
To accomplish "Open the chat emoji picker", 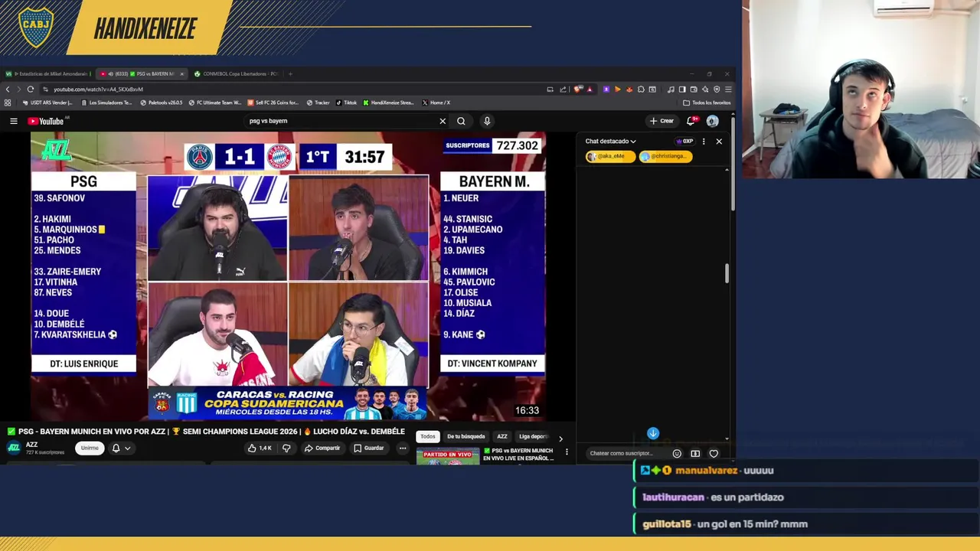I will point(677,454).
